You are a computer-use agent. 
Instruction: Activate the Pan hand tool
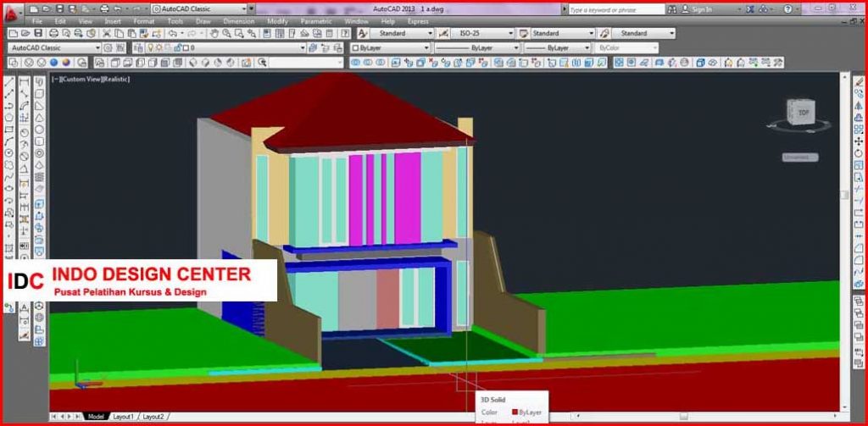(214, 33)
